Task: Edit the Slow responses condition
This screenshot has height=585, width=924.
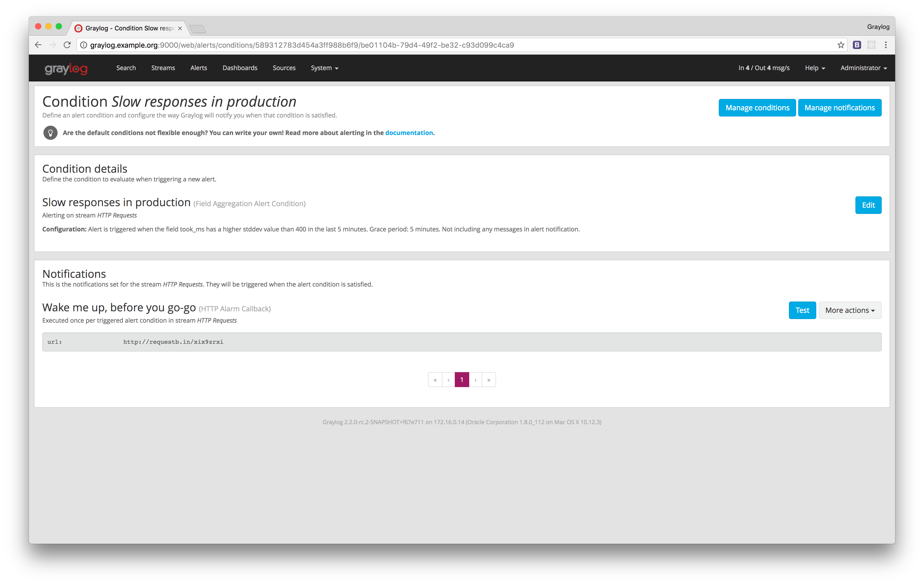Action: [868, 205]
